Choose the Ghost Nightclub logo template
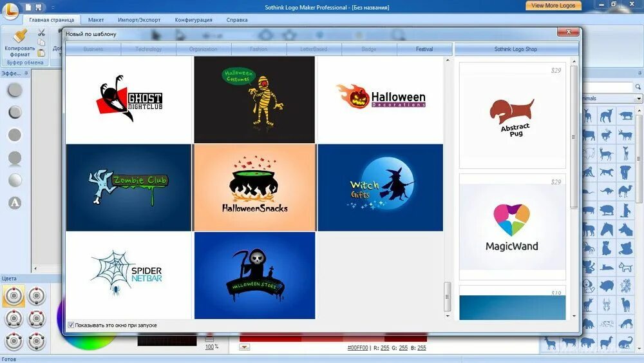644x363 pixels. pos(129,99)
